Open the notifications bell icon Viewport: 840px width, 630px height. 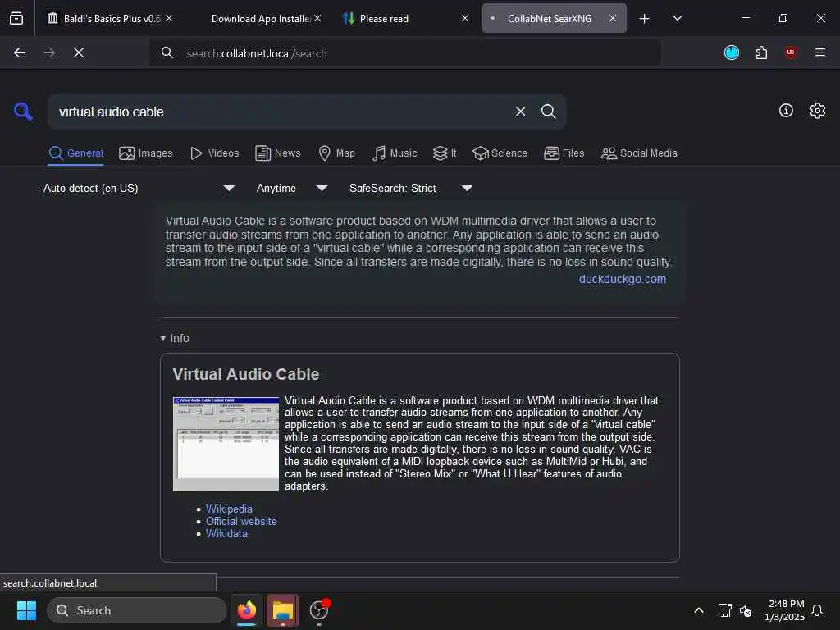(x=818, y=610)
